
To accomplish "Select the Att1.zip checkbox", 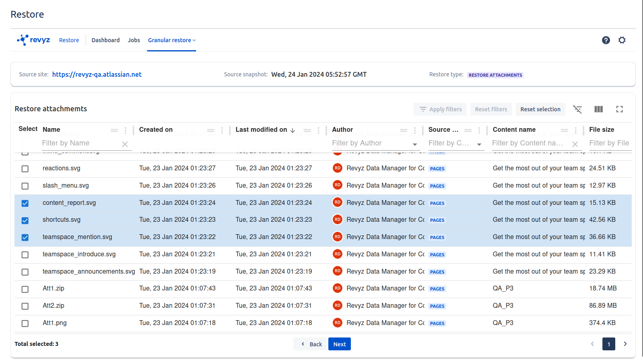I will [25, 289].
